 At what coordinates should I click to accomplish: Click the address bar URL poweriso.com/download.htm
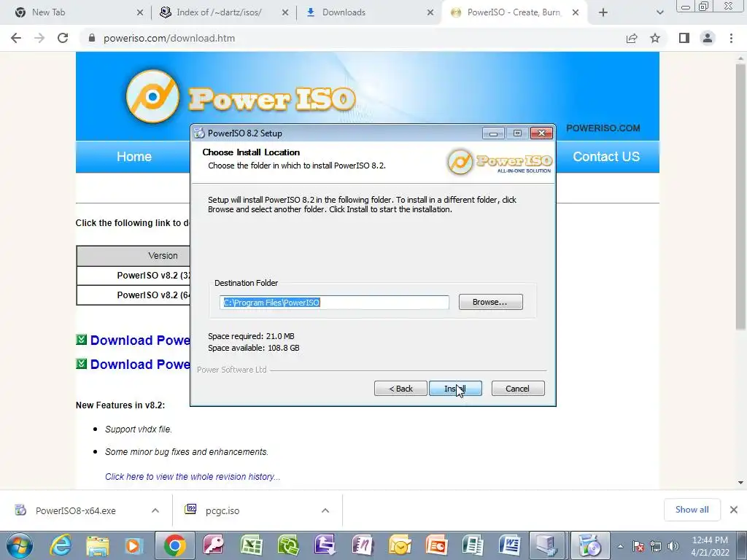coord(169,38)
